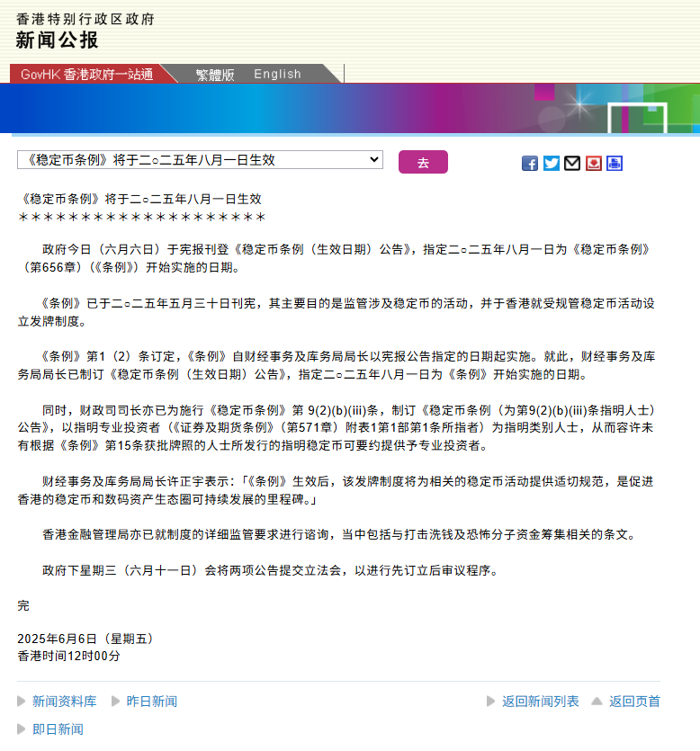This screenshot has height=751, width=700.
Task: Switch to 繁體版 traditional Chinese version
Action: (x=215, y=75)
